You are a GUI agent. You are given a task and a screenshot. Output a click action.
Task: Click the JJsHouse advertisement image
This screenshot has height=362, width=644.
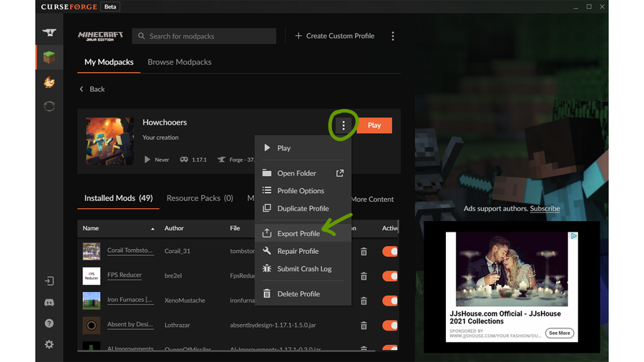(x=512, y=270)
